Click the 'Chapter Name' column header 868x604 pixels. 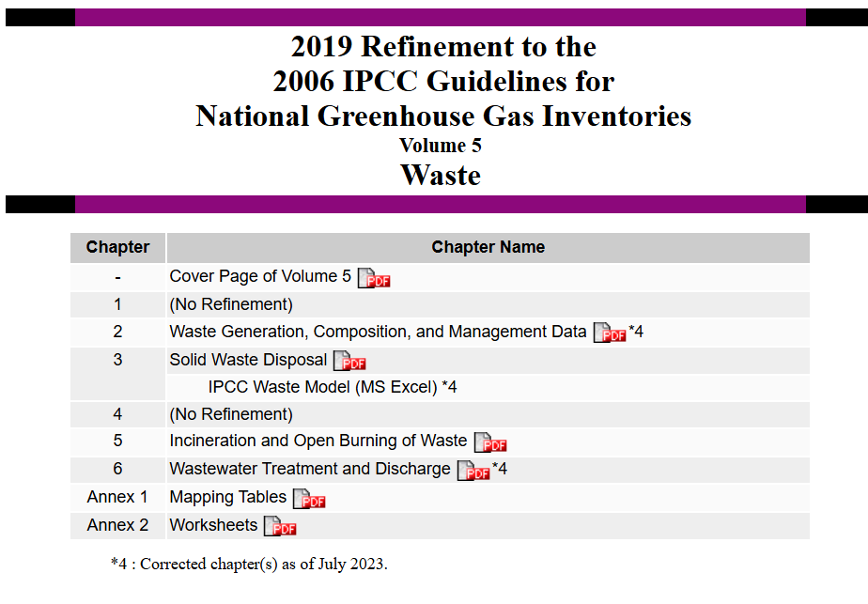488,247
